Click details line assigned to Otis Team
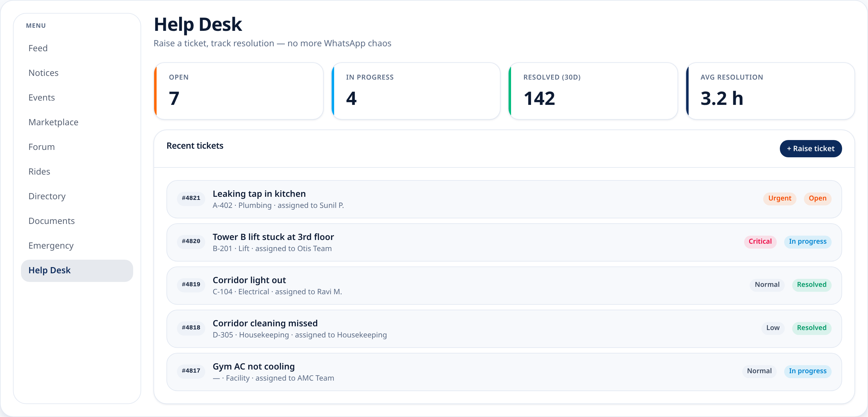868x417 pixels. (272, 249)
